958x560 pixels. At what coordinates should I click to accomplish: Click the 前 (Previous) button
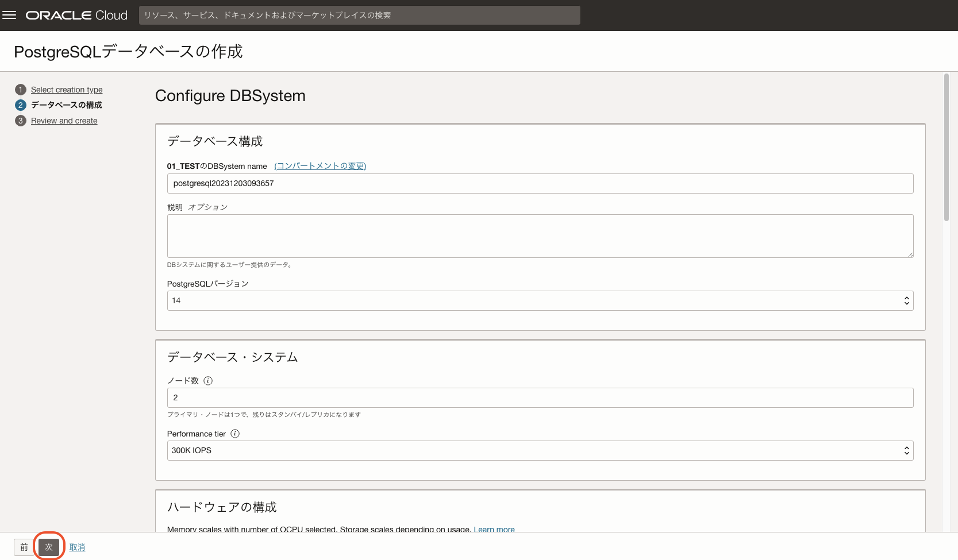tap(24, 547)
